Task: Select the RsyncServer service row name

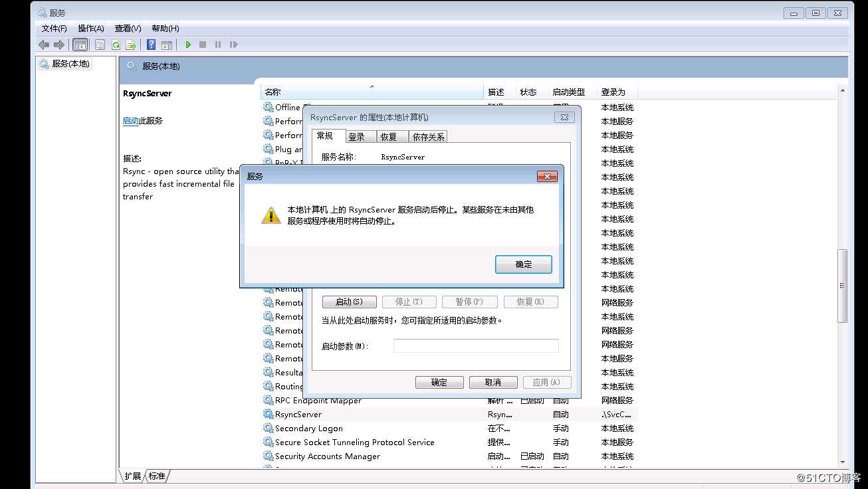Action: point(298,414)
